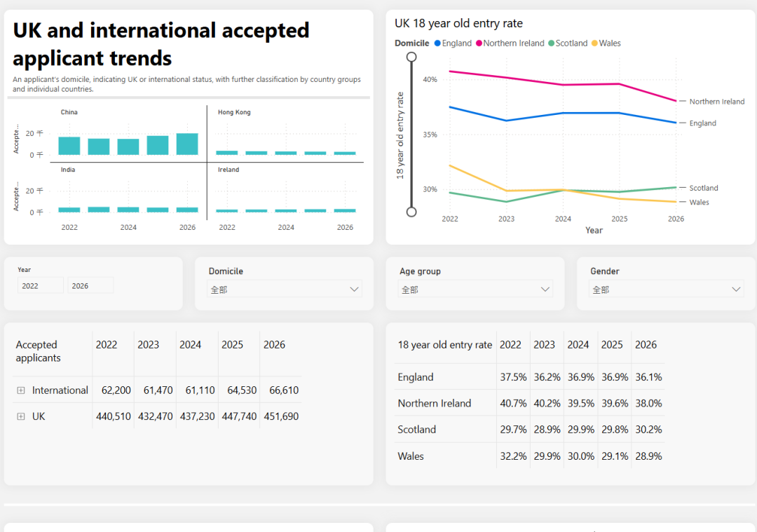Edit the start year 2022 field

point(40,286)
